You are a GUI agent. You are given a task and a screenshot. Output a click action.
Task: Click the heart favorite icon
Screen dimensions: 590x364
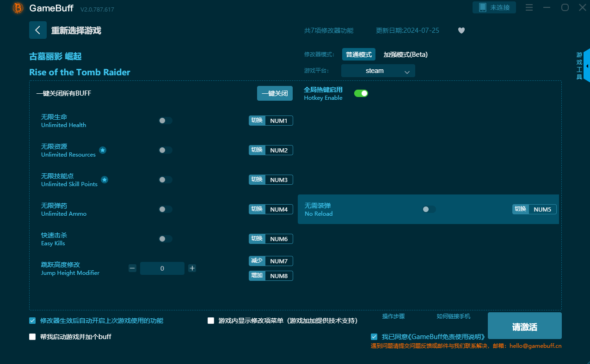click(461, 30)
